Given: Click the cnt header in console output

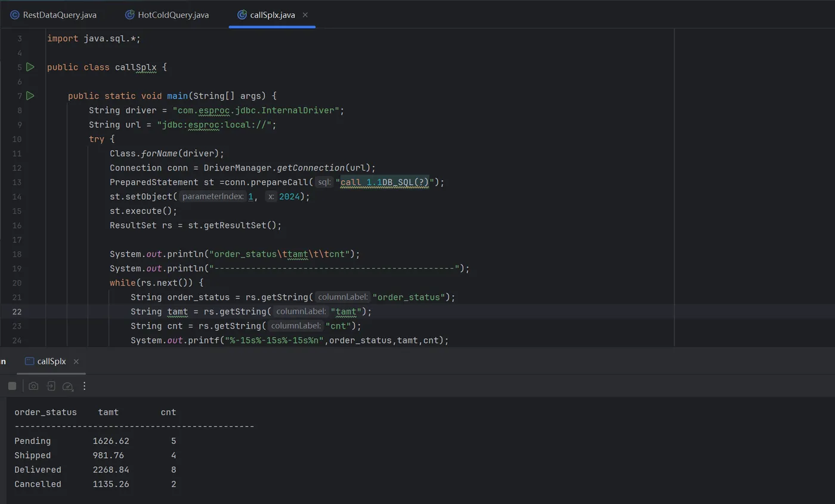Looking at the screenshot, I should (168, 412).
